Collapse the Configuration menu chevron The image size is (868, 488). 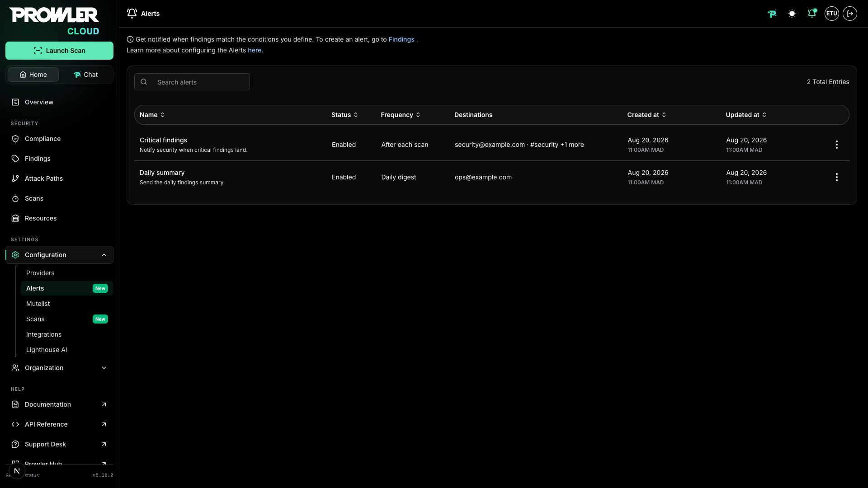[x=104, y=255]
